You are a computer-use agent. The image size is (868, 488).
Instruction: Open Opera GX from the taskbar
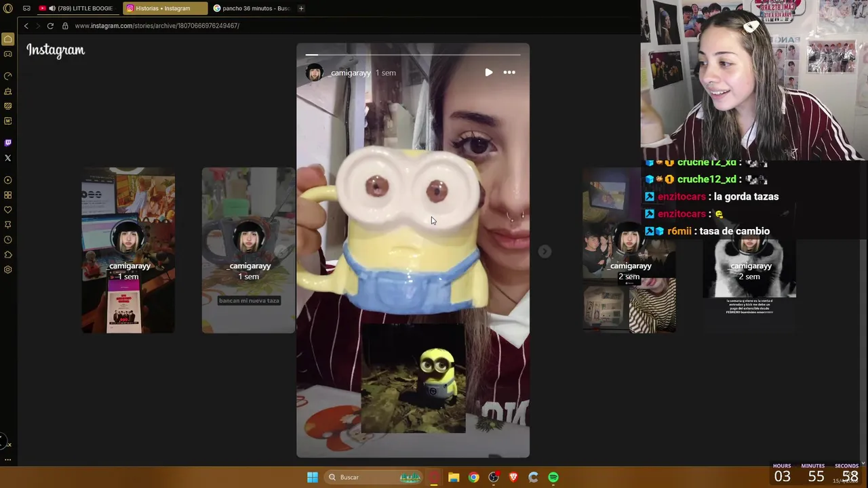pyautogui.click(x=434, y=477)
